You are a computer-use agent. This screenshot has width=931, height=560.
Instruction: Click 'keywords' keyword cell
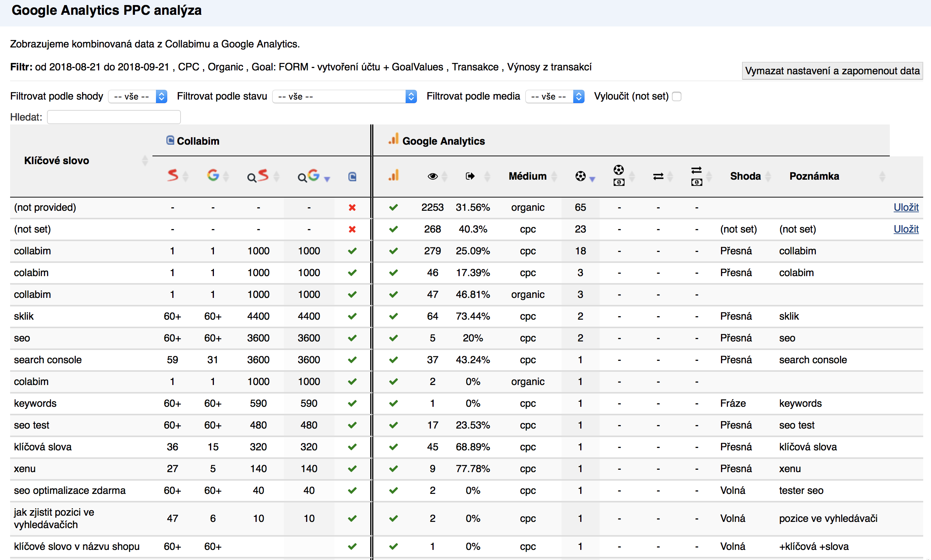click(35, 404)
